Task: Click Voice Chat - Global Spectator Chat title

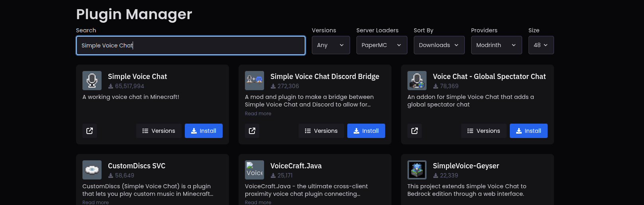Action: (489, 77)
